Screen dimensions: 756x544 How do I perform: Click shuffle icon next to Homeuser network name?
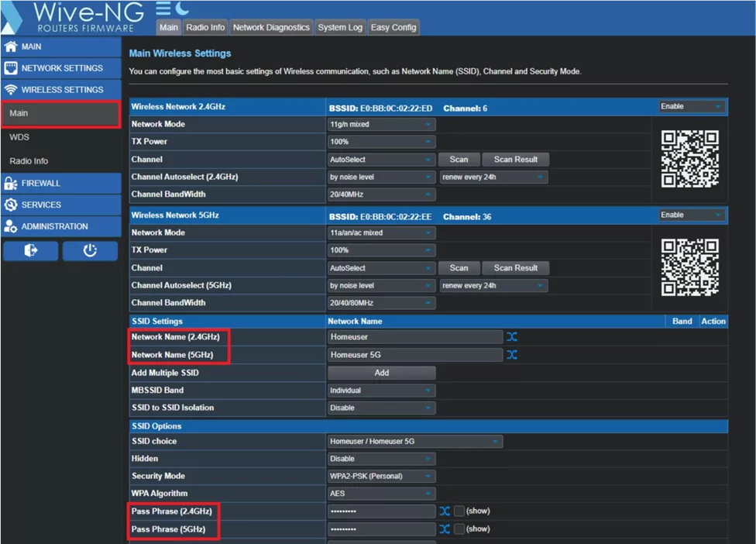click(x=512, y=337)
